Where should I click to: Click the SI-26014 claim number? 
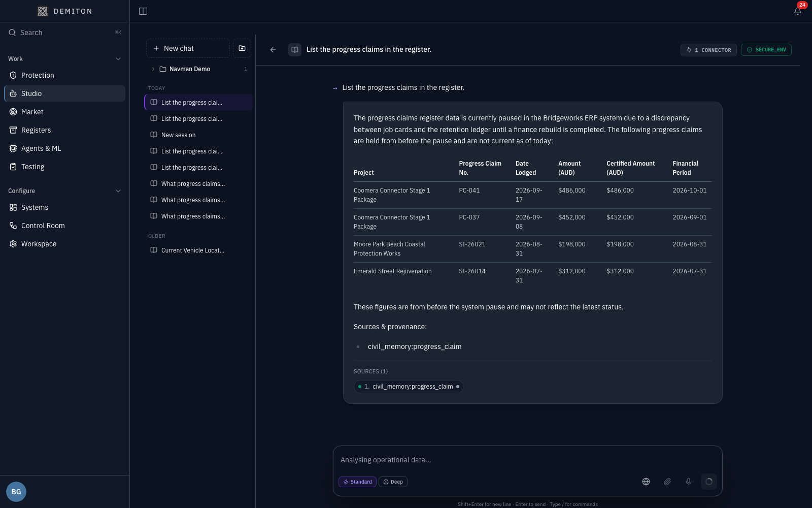pyautogui.click(x=472, y=271)
